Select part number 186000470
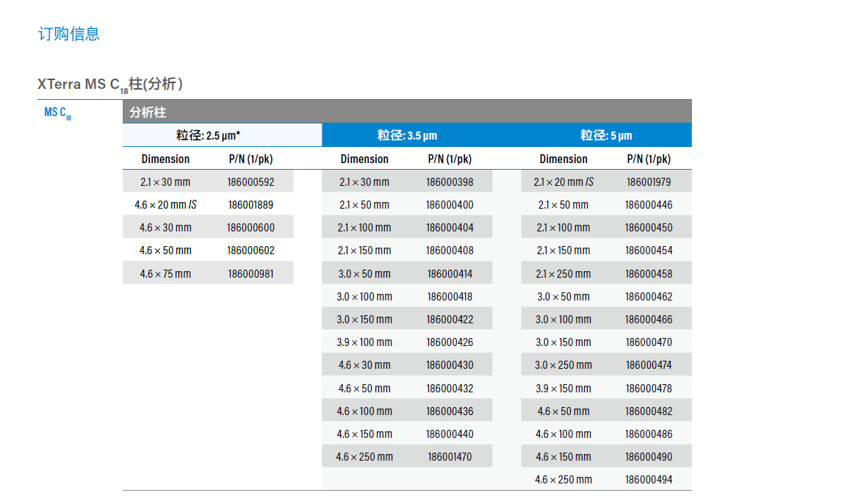This screenshot has height=504, width=847. [649, 342]
